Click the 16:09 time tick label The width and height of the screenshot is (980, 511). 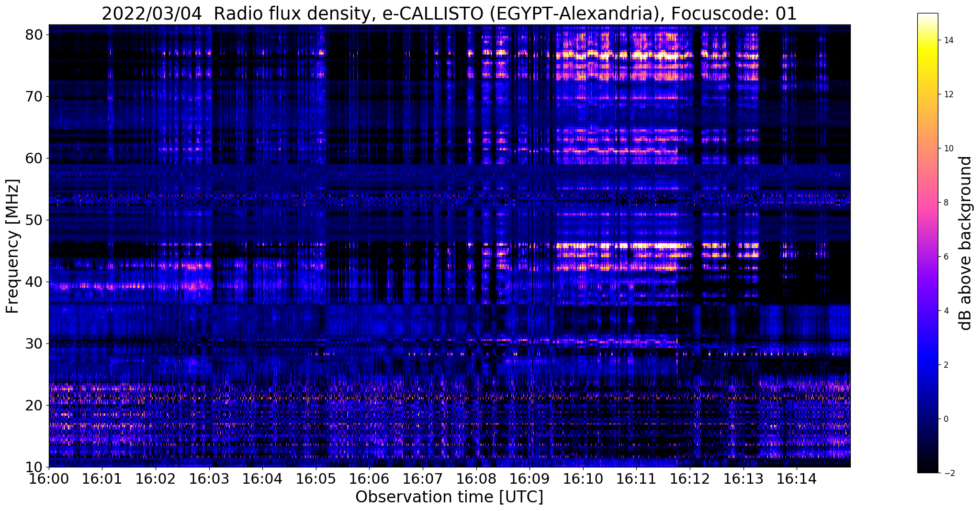click(x=529, y=478)
